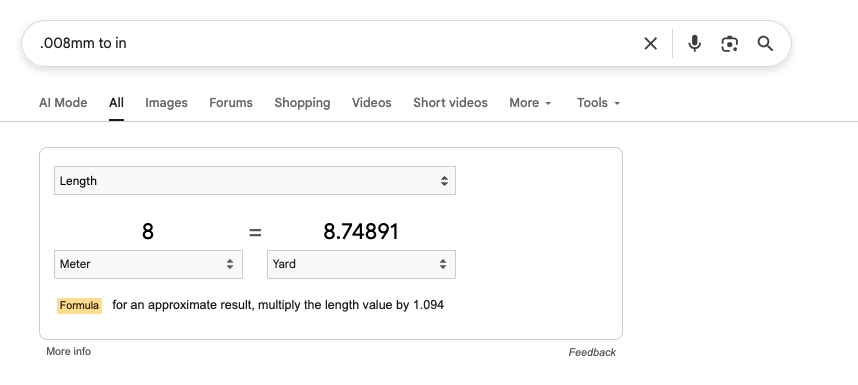Switch to the AI Mode tab

point(63,103)
